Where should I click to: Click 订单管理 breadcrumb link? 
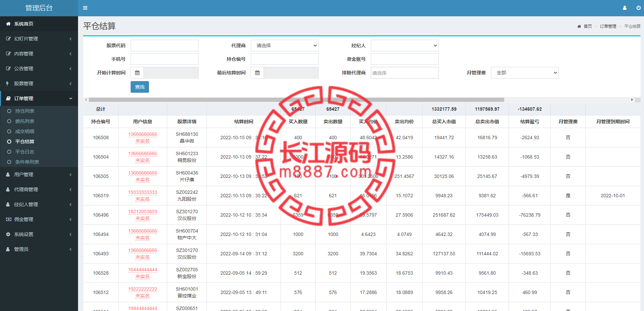[608, 26]
